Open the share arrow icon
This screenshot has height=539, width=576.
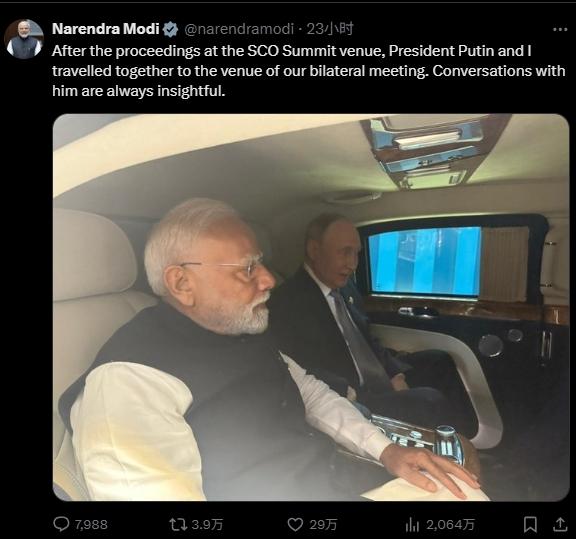(559, 524)
